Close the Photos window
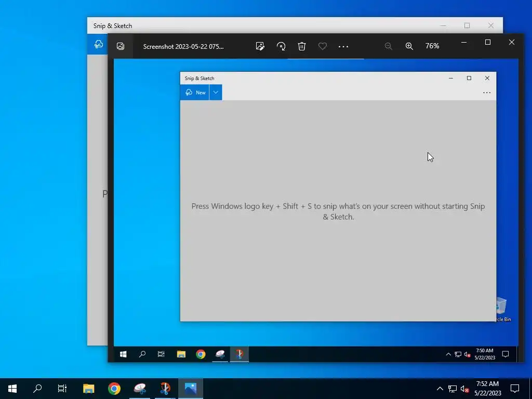 [512, 42]
